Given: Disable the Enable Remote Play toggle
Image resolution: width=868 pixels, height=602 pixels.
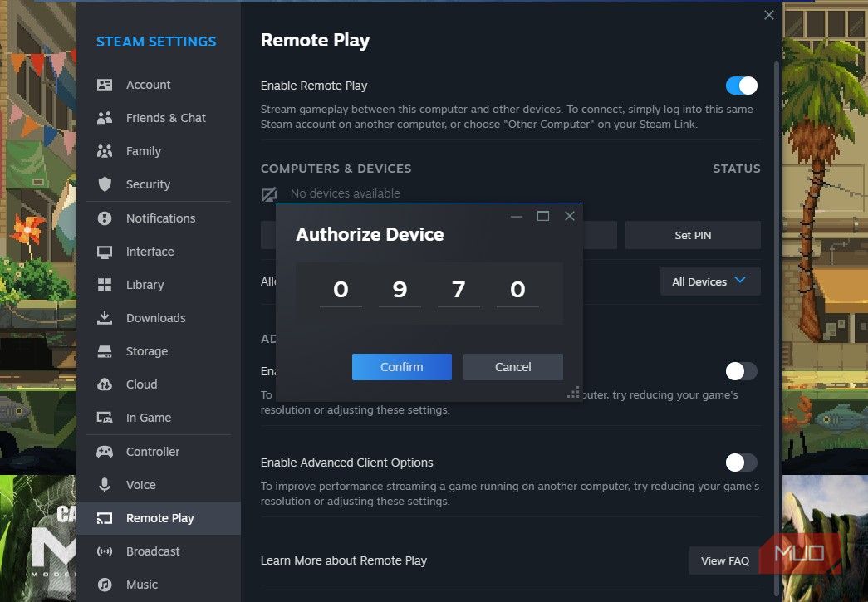Looking at the screenshot, I should pyautogui.click(x=740, y=85).
